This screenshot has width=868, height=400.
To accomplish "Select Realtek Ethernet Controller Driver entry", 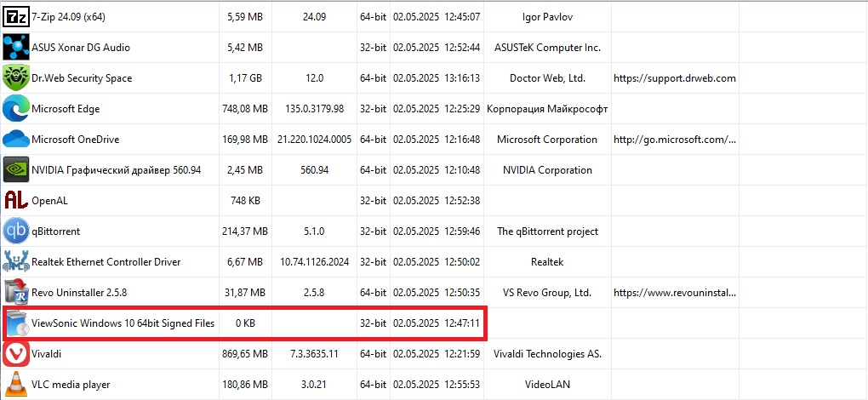I will coord(106,261).
